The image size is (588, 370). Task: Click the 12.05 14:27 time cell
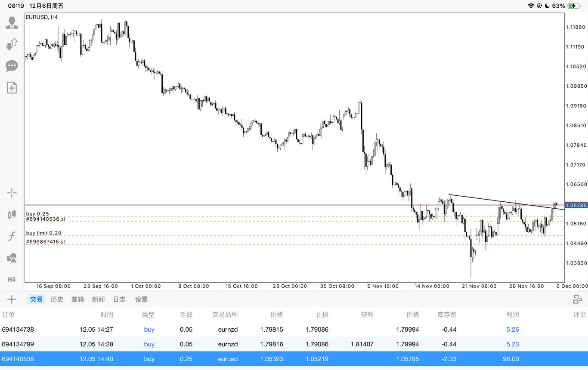click(96, 330)
